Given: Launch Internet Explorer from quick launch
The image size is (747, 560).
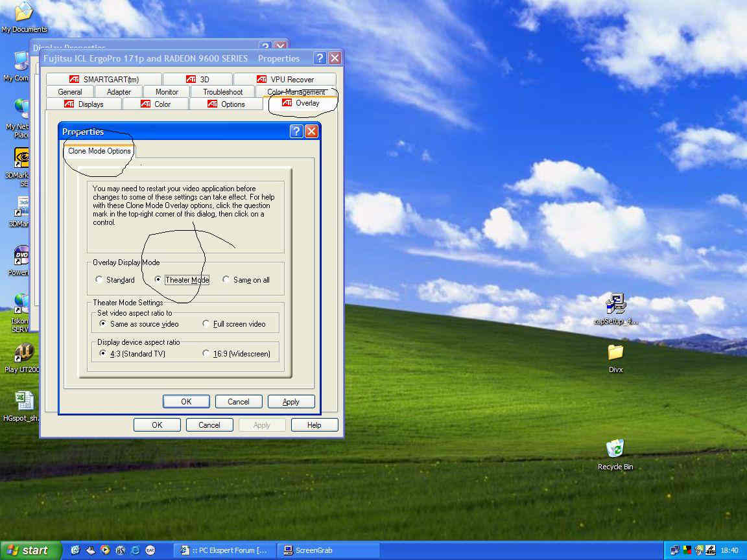Looking at the screenshot, I should 136,550.
